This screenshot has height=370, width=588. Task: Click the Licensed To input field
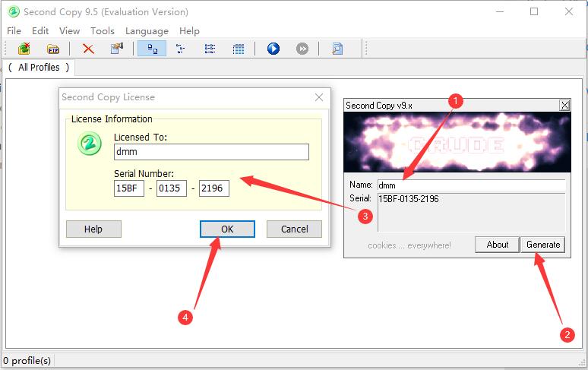pos(211,152)
